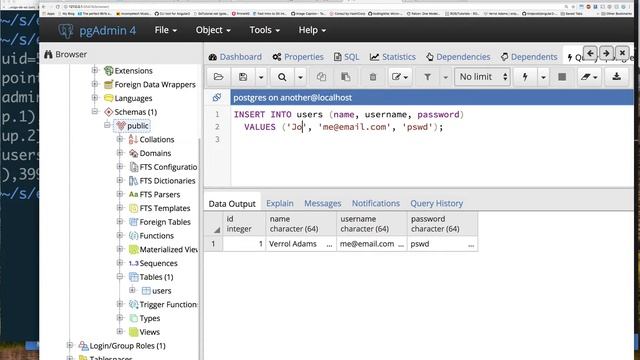The height and width of the screenshot is (360, 640).
Task: Open execute options dropdown arrow
Action: [x=543, y=77]
